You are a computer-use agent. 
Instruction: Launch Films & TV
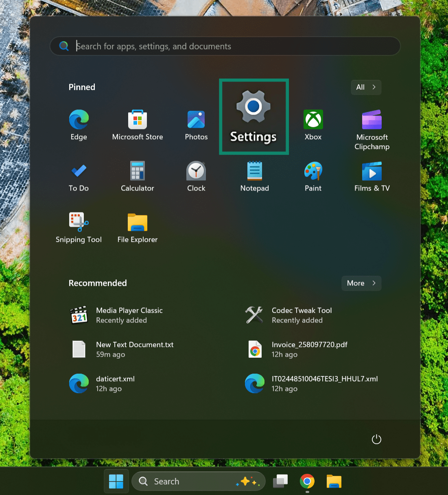(x=372, y=175)
